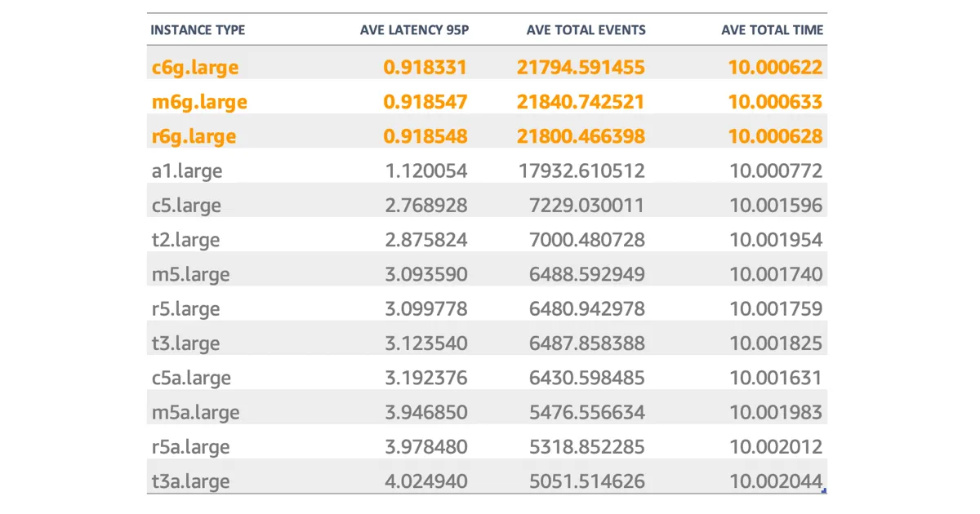This screenshot has width=980, height=514.
Task: Click total time value 10.001631
Action: point(776,377)
